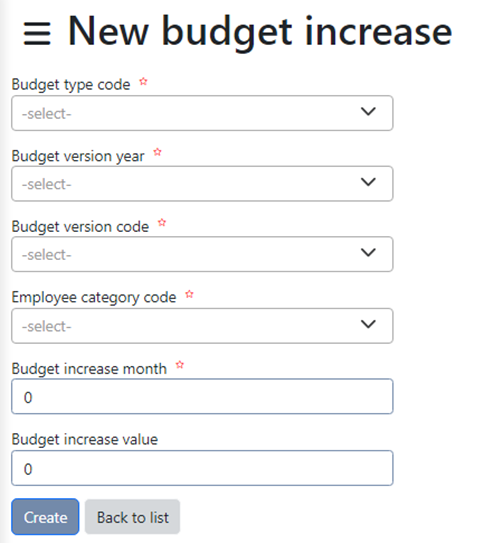Click the Employee category code chevron arrow
The width and height of the screenshot is (484, 543).
(x=368, y=324)
